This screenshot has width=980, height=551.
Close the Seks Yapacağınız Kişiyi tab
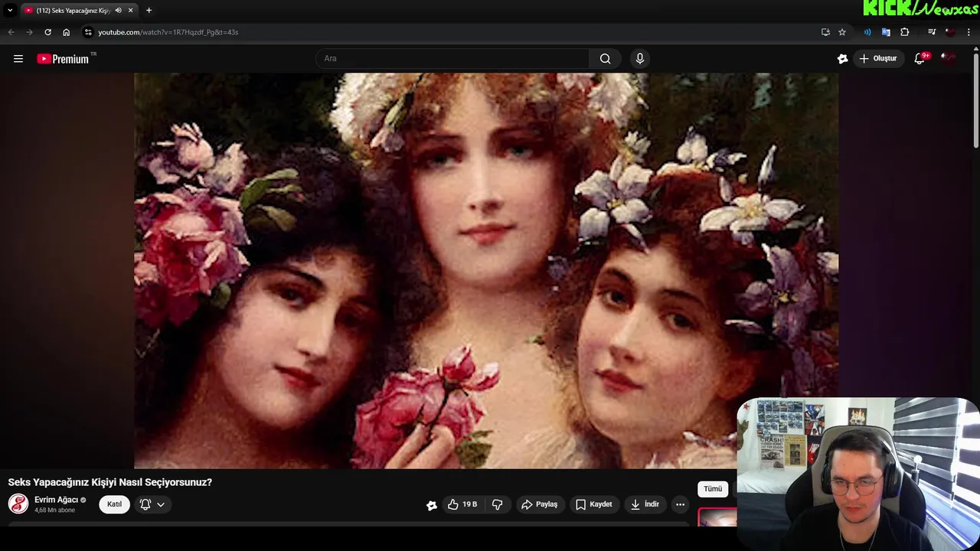tap(132, 10)
